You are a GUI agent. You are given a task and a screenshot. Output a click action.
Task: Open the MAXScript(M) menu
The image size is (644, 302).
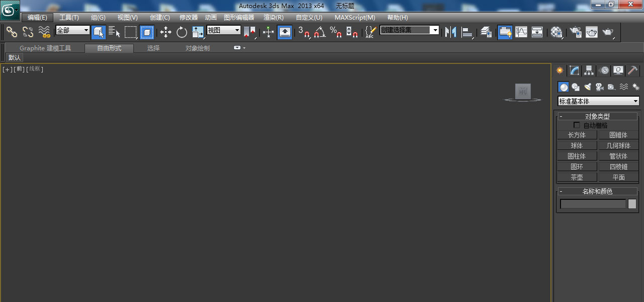pyautogui.click(x=355, y=17)
